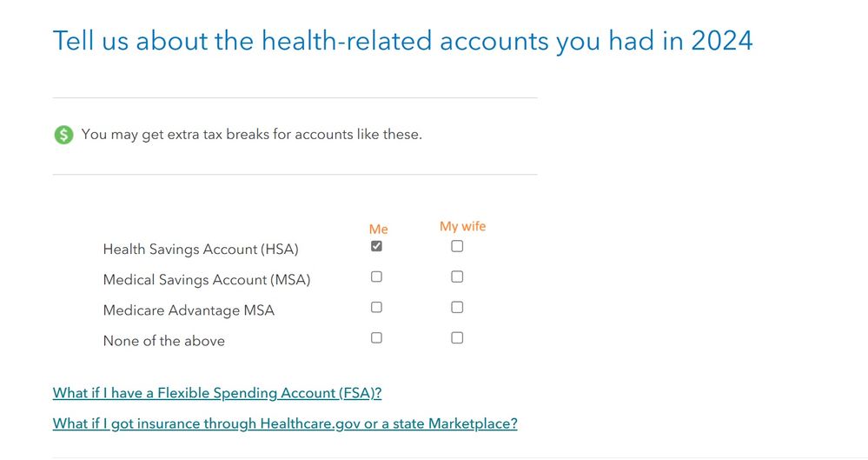This screenshot has height=460, width=868.
Task: Click the None of the above label
Action: click(164, 341)
